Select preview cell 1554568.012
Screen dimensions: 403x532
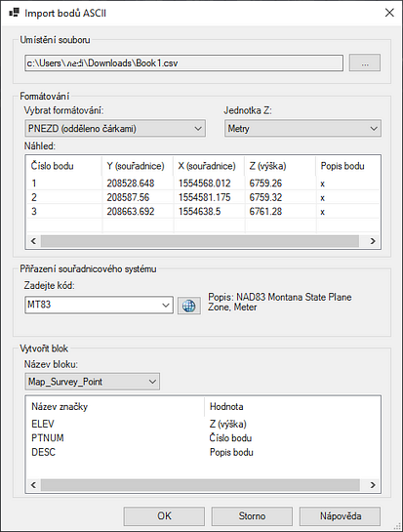[x=205, y=184]
